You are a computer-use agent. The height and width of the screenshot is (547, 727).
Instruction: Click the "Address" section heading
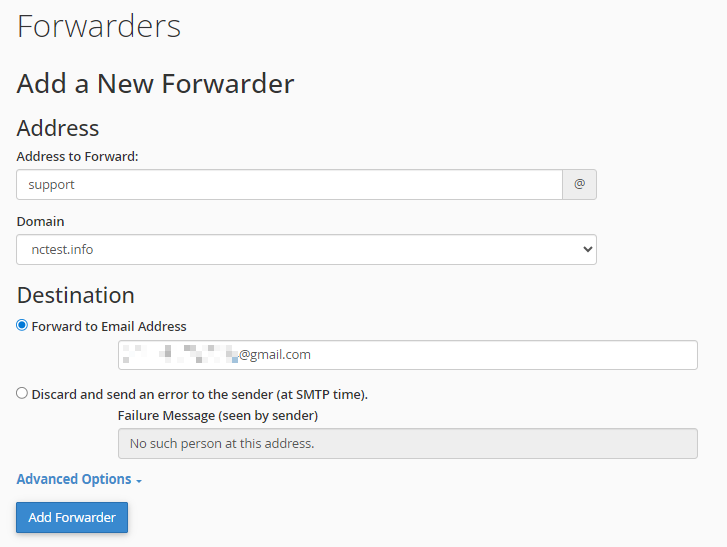[58, 128]
